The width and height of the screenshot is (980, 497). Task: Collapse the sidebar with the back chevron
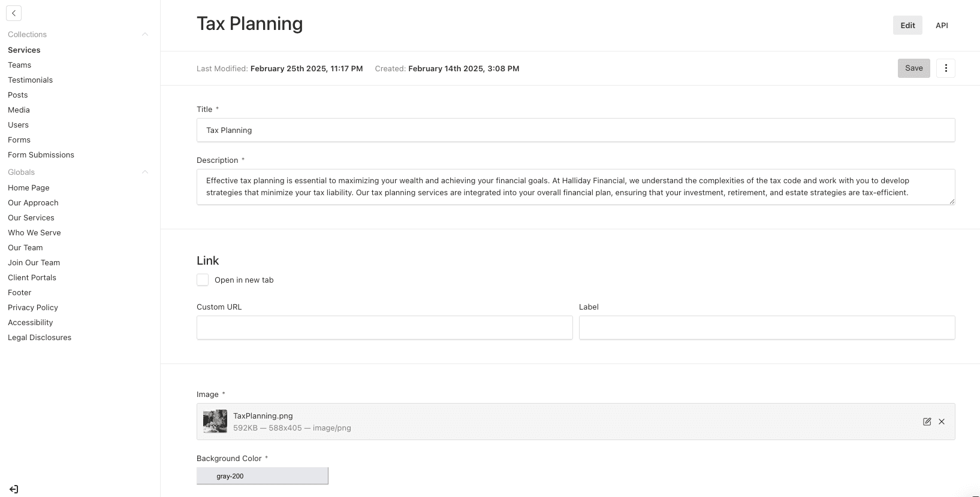(x=14, y=13)
